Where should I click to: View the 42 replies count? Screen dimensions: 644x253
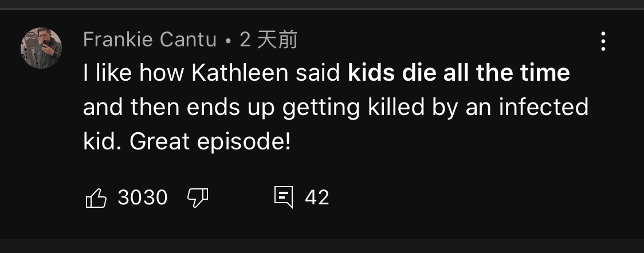point(317,197)
